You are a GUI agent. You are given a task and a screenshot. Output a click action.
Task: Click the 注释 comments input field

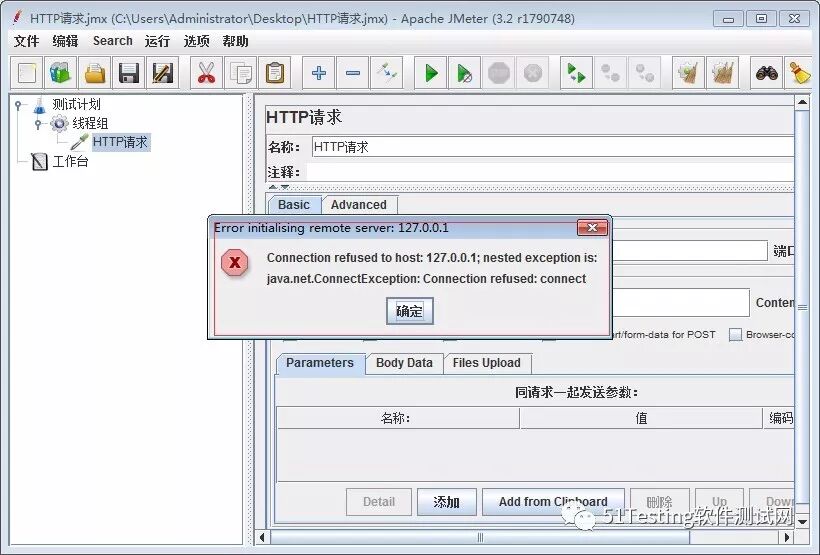(551, 172)
